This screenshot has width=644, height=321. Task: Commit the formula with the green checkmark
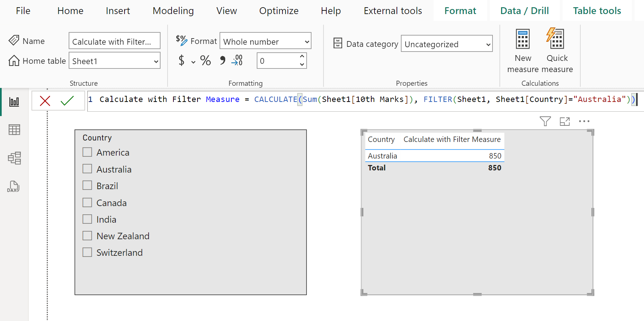click(67, 101)
